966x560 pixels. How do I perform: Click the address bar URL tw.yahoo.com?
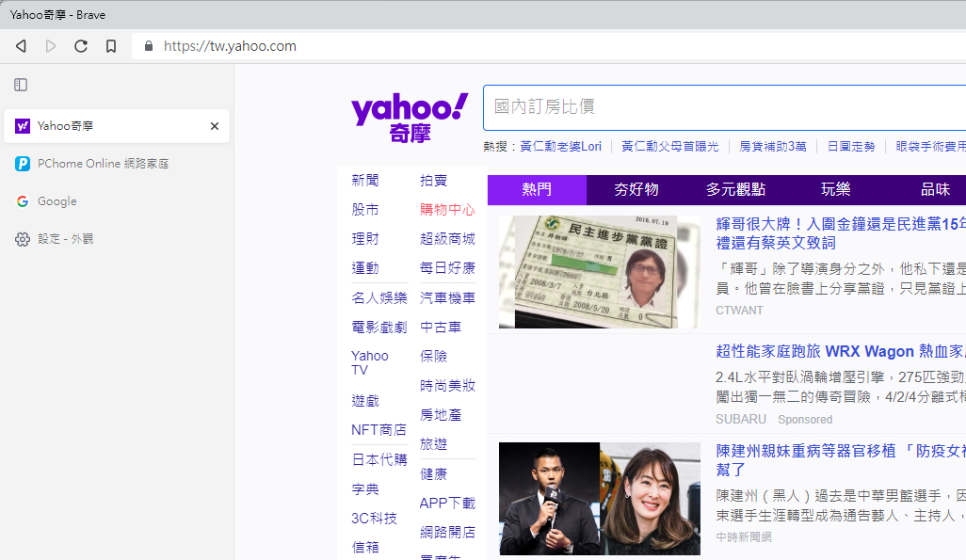tap(230, 46)
